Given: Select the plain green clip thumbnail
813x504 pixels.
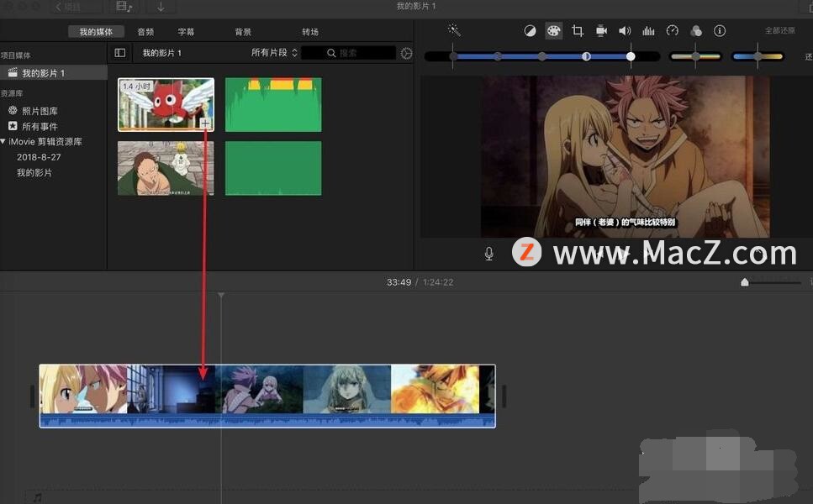Looking at the screenshot, I should [273, 168].
